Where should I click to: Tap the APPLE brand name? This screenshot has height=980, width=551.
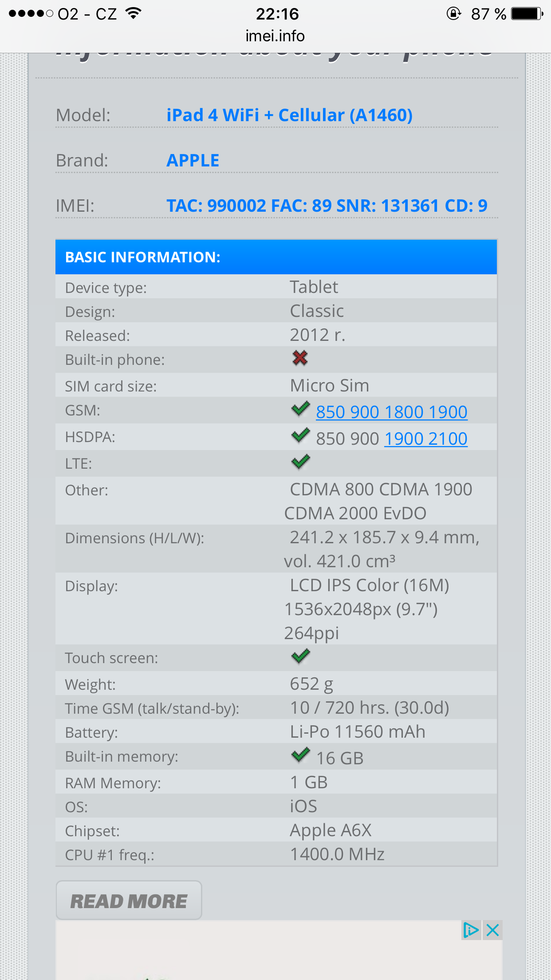click(193, 161)
